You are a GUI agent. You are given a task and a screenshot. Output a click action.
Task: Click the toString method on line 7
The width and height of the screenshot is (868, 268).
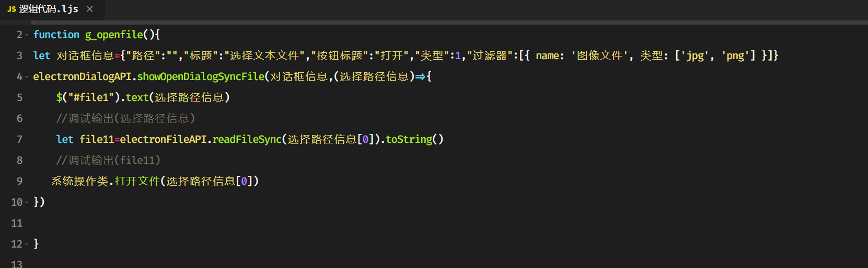409,139
